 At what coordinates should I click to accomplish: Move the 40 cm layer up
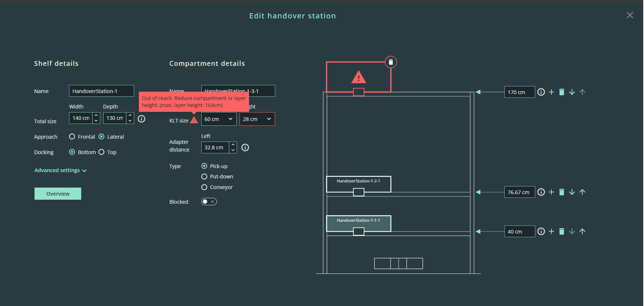[582, 231]
